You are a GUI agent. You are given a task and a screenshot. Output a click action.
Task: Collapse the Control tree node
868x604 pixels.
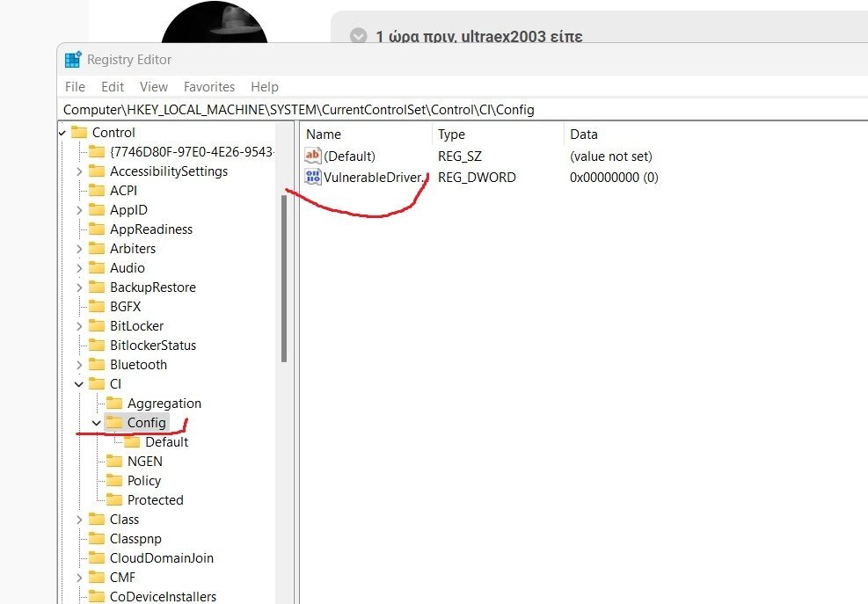tap(62, 133)
